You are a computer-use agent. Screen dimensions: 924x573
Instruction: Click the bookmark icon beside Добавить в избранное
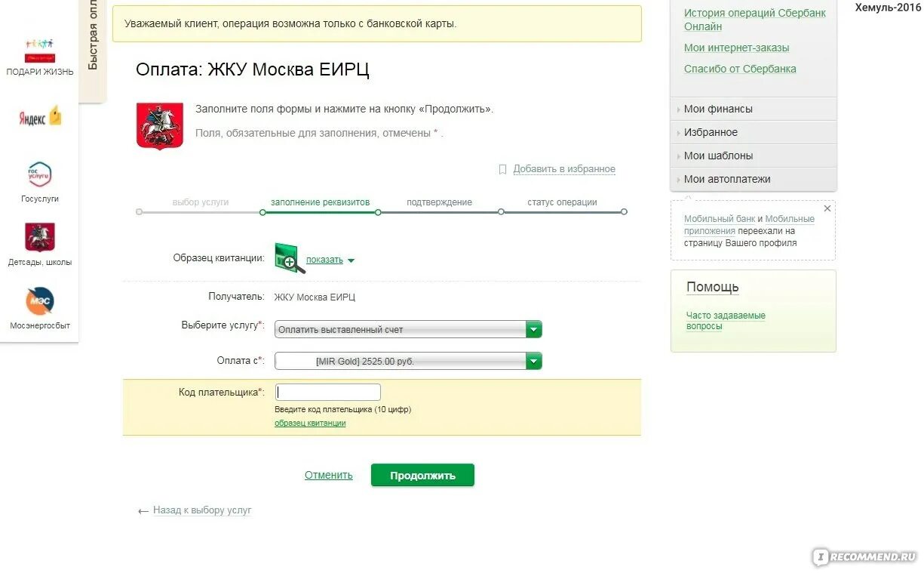503,169
